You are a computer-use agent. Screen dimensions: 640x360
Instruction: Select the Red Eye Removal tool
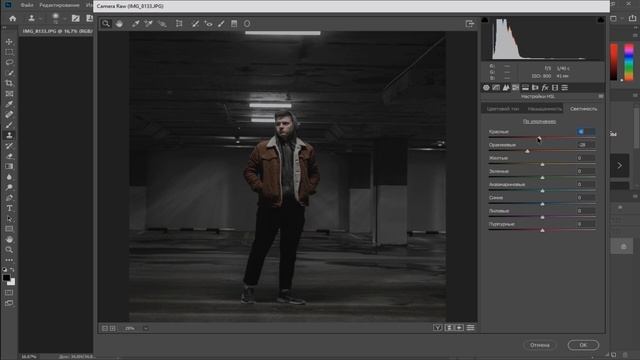point(208,24)
